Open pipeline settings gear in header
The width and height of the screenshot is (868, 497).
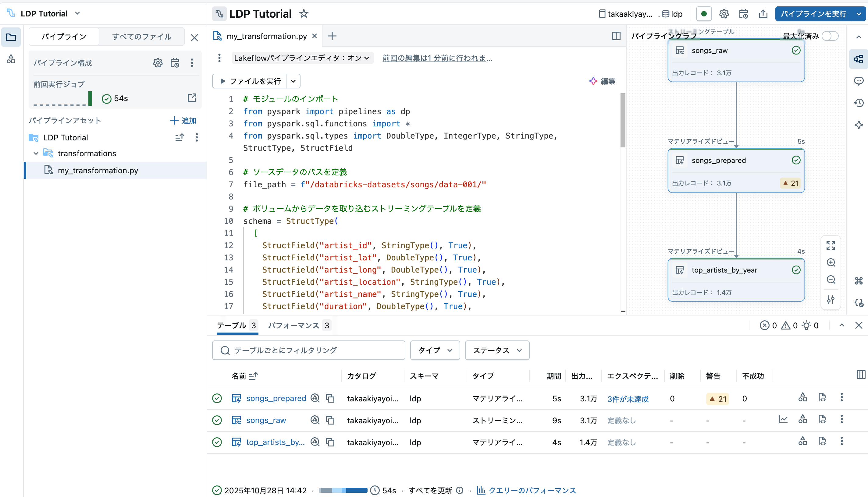724,14
